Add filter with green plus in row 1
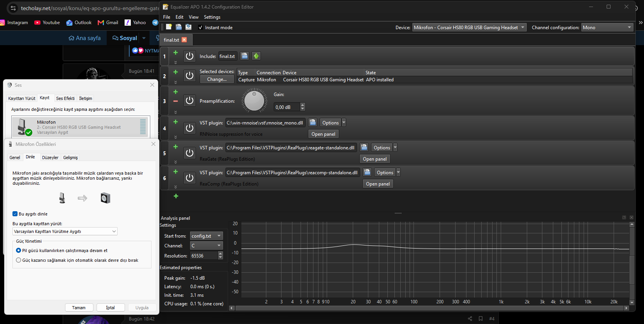The width and height of the screenshot is (644, 324). 176,53
